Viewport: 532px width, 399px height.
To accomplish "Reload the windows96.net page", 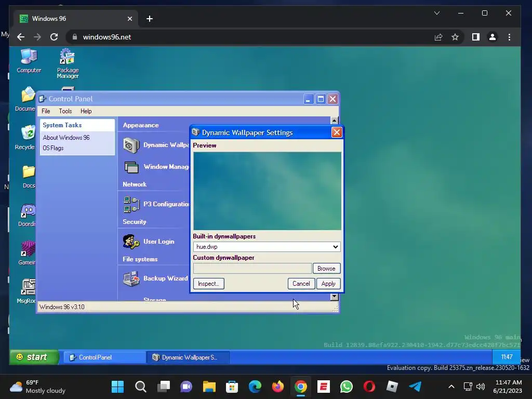I will pyautogui.click(x=54, y=37).
